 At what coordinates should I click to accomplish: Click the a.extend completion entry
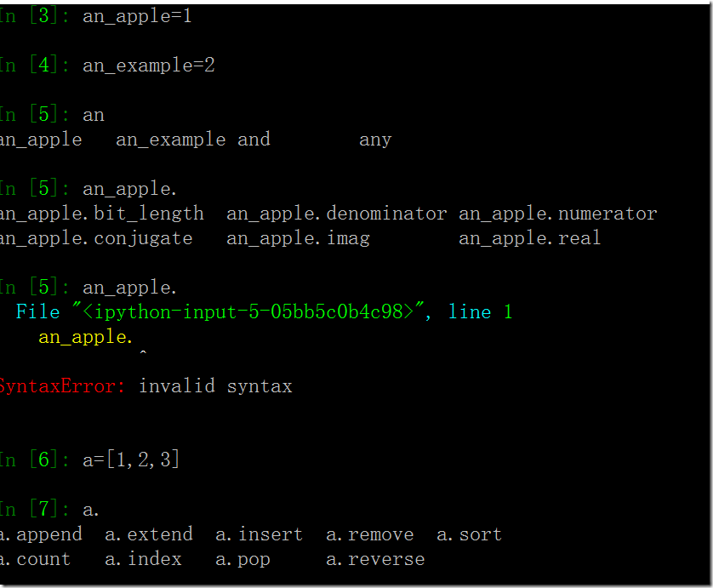tap(149, 534)
